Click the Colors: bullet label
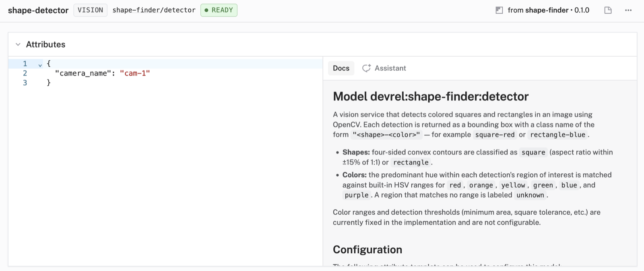Image resolution: width=644 pixels, height=271 pixels. (x=355, y=175)
